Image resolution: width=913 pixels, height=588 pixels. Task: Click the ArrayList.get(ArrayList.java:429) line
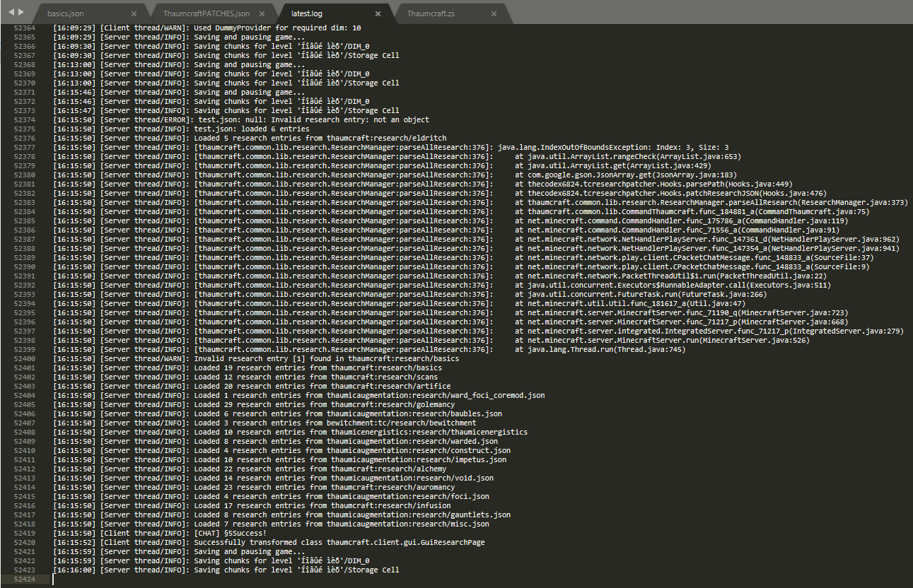pos(382,165)
